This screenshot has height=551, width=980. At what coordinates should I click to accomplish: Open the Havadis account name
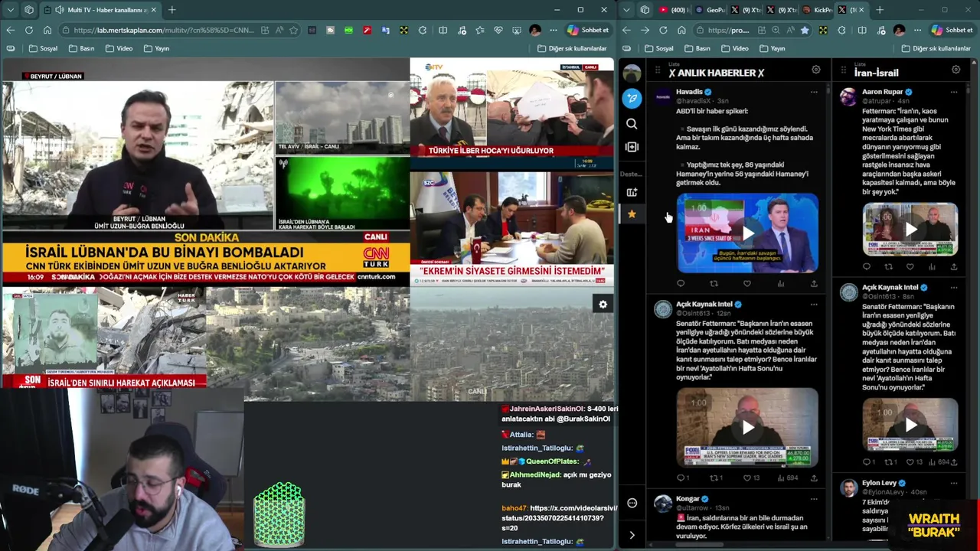coord(689,92)
